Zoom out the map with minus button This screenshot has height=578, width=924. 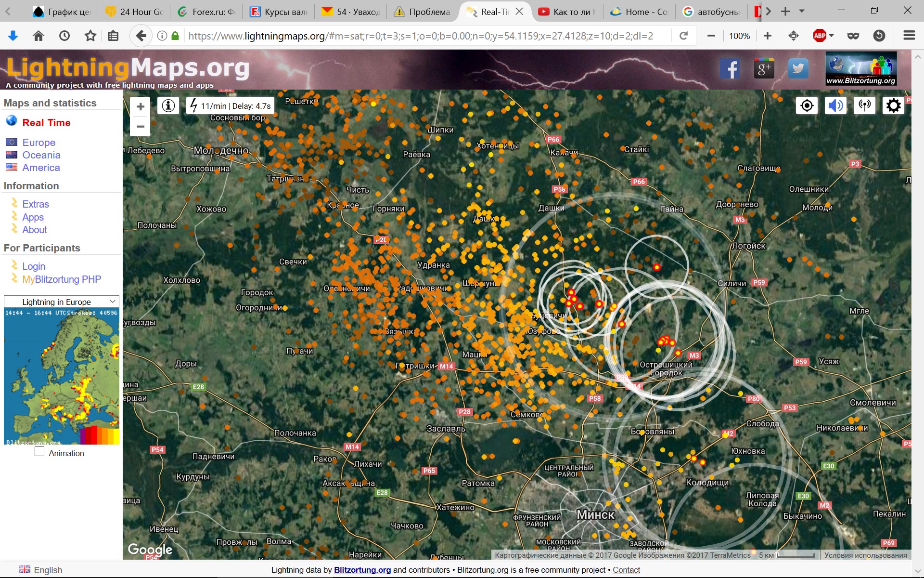[x=141, y=127]
